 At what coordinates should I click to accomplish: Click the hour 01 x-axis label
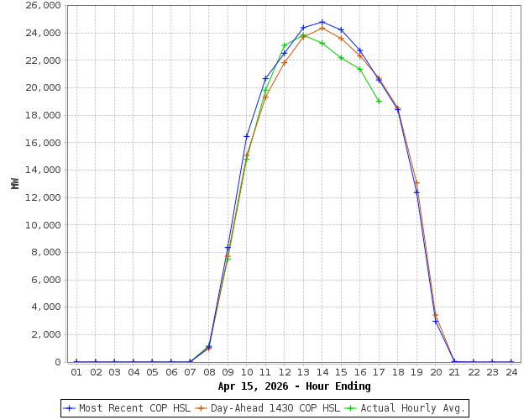(76, 372)
